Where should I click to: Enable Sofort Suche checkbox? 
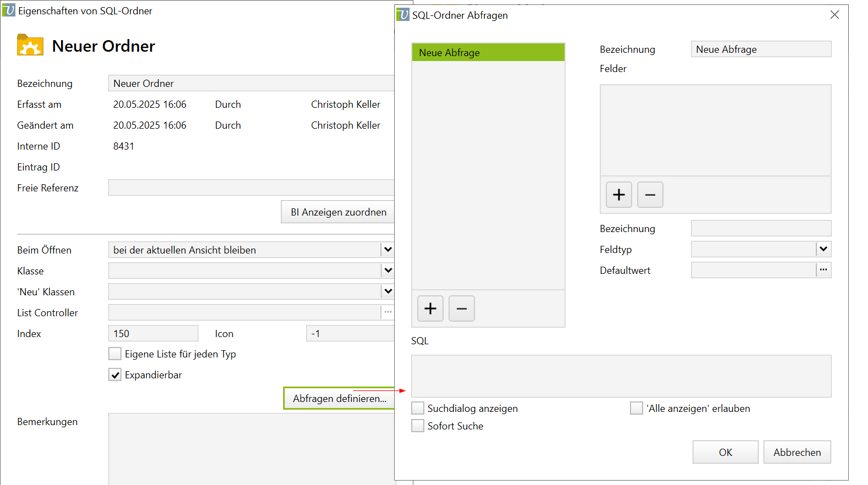tap(418, 426)
